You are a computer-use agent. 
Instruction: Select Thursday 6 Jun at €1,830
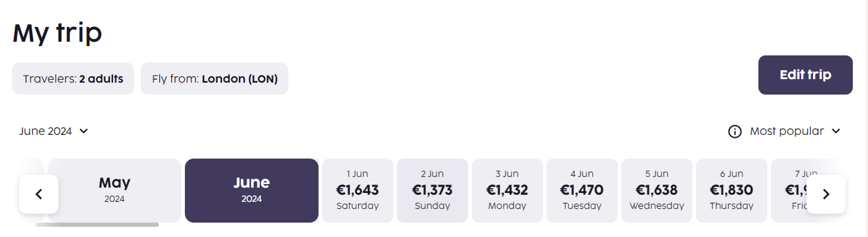(731, 190)
